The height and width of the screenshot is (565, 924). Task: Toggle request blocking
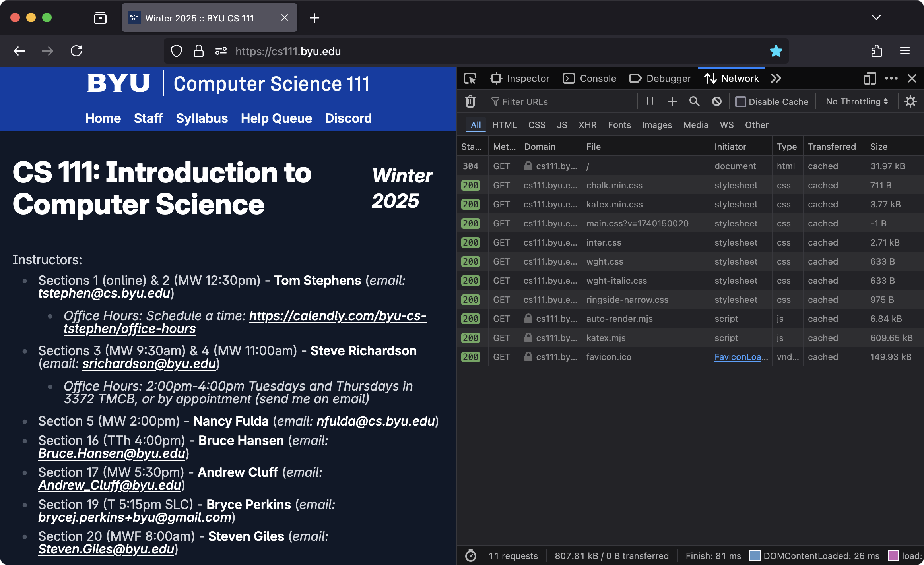pos(716,101)
